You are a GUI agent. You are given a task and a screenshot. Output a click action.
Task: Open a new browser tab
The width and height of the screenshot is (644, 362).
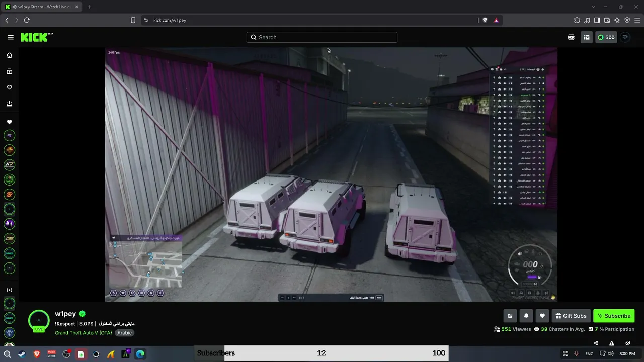(x=89, y=7)
